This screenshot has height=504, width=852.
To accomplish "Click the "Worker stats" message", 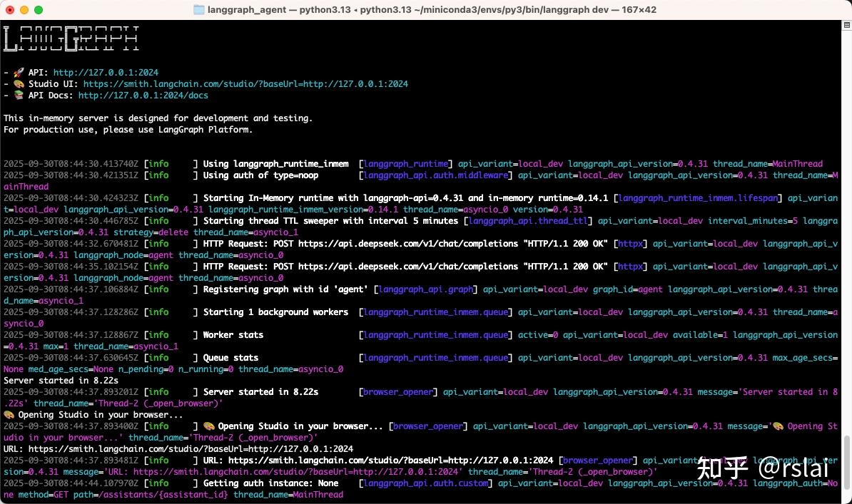I will (233, 334).
